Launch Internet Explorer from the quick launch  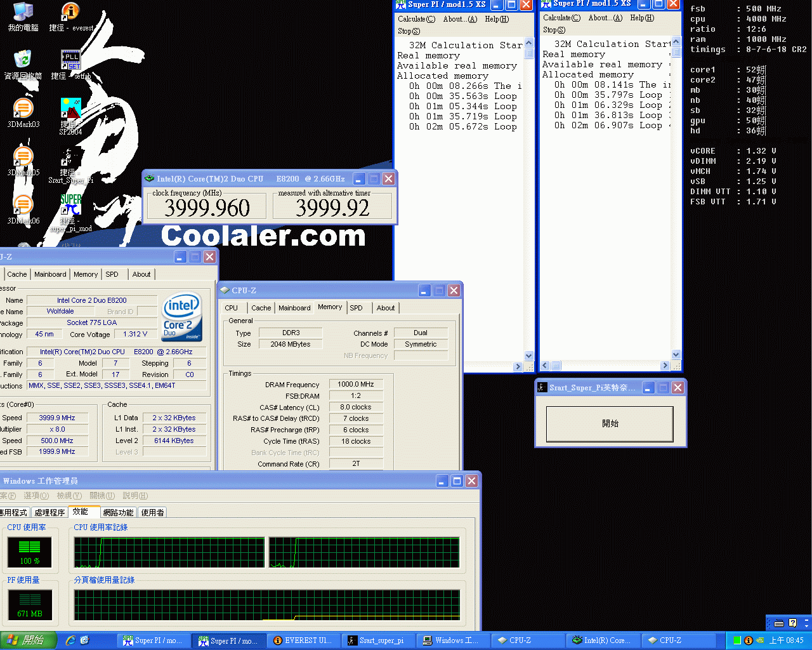click(x=70, y=640)
